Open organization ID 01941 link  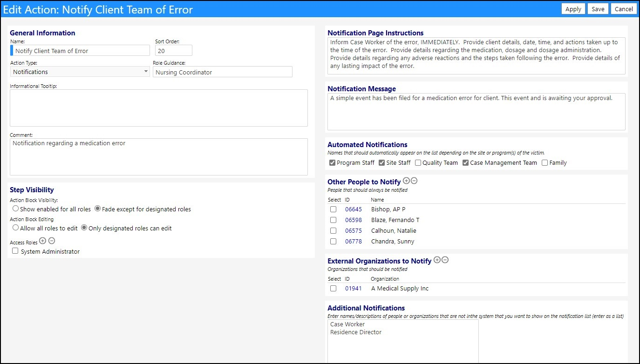point(354,289)
